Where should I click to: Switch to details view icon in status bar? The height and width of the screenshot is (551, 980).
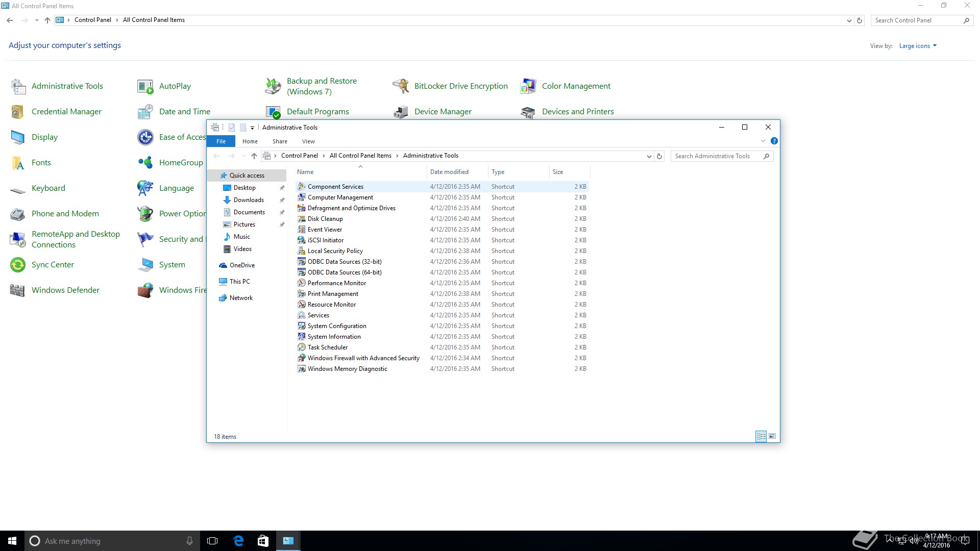(761, 436)
